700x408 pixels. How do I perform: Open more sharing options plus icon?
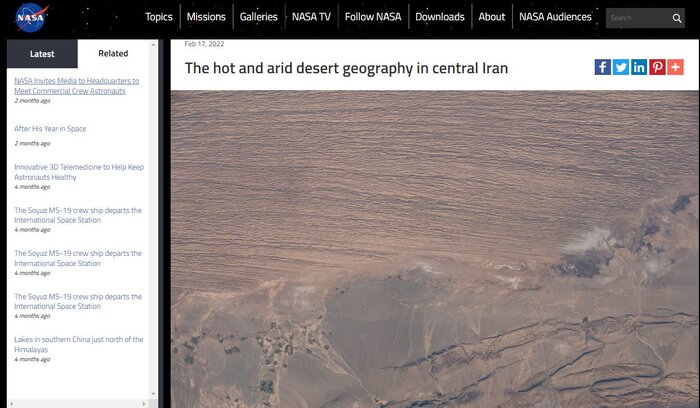(675, 67)
